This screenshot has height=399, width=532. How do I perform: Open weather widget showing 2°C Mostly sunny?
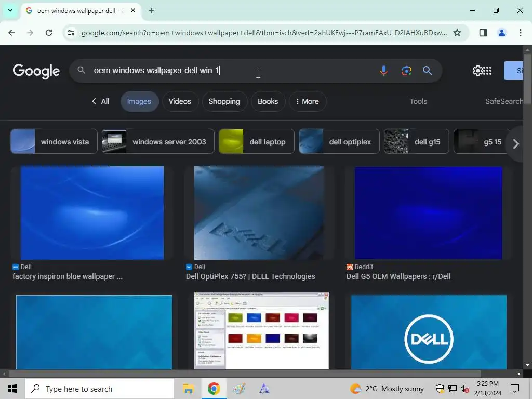pos(387,389)
